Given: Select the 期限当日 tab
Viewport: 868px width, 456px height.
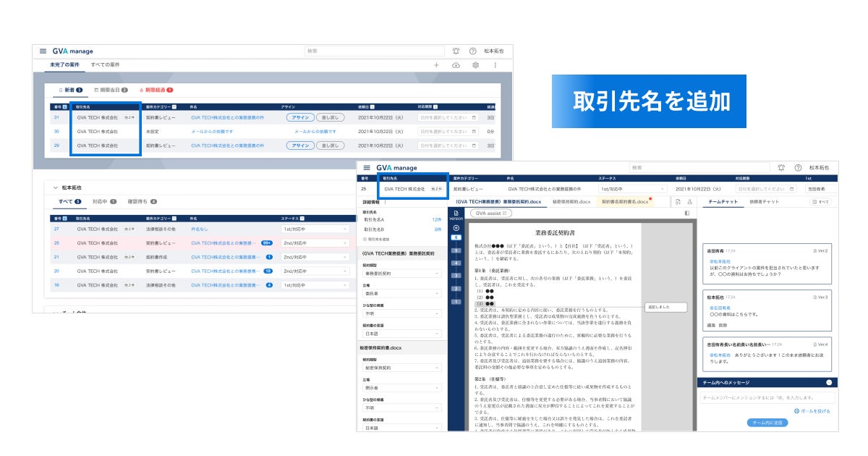Looking at the screenshot, I should click(111, 90).
